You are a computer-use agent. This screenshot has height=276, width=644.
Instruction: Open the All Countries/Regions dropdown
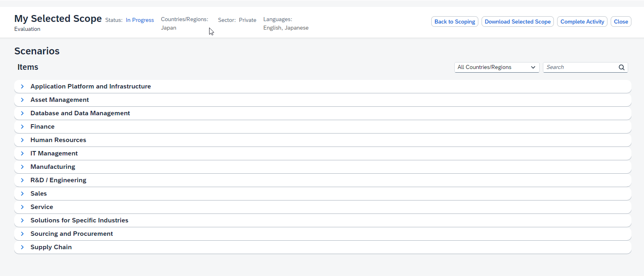[497, 67]
